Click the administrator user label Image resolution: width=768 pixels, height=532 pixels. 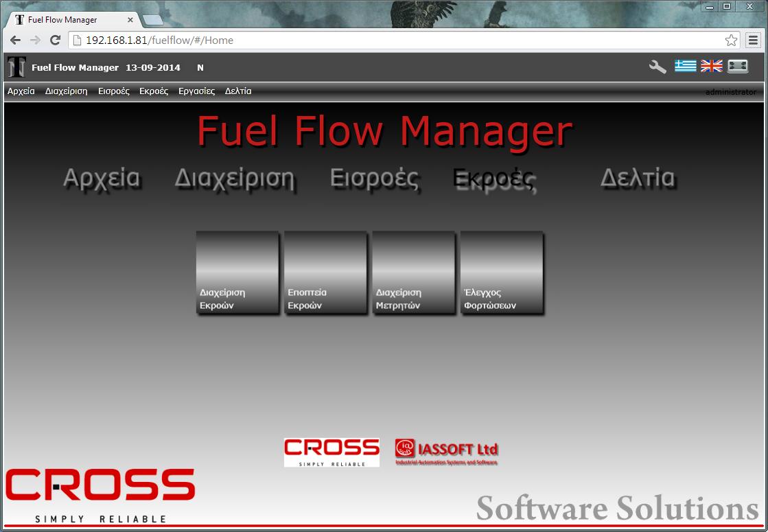(x=730, y=92)
